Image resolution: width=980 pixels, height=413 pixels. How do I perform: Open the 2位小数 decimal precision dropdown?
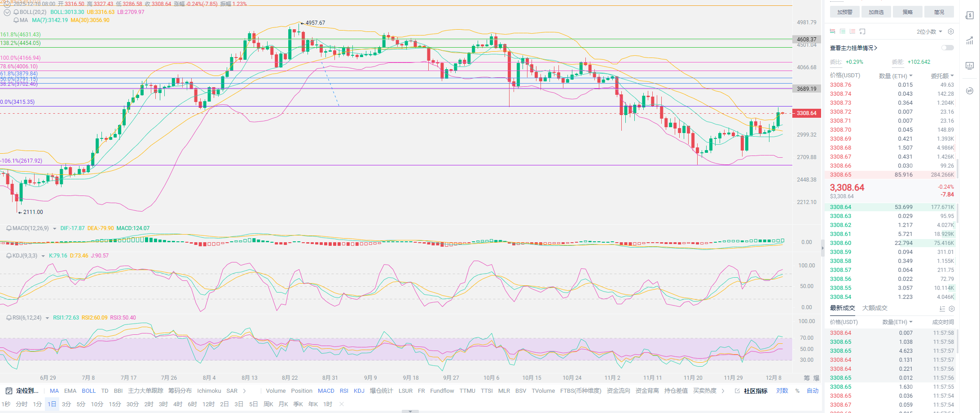(929, 31)
